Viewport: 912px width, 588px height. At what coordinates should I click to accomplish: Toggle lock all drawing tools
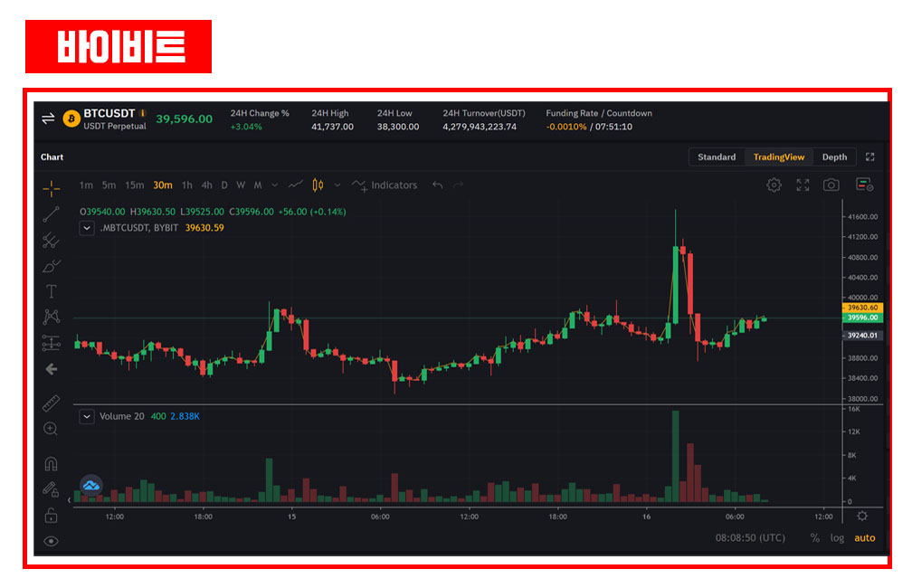[x=52, y=516]
